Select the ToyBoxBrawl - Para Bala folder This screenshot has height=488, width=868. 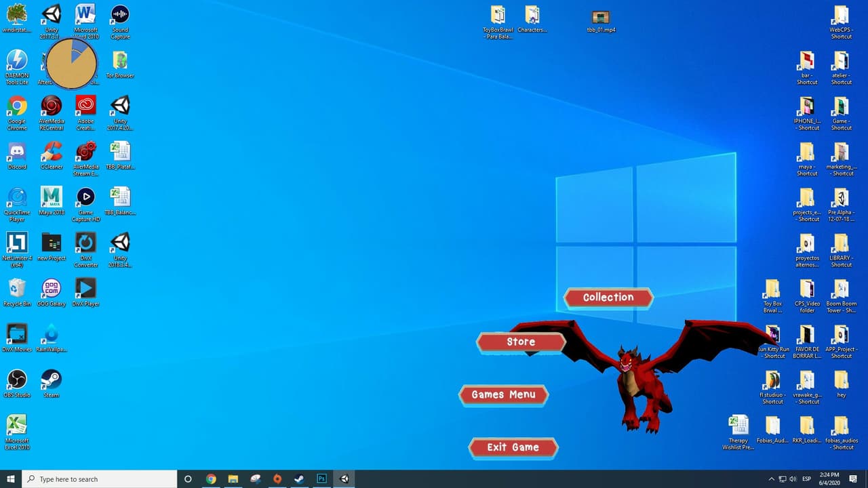pos(498,22)
